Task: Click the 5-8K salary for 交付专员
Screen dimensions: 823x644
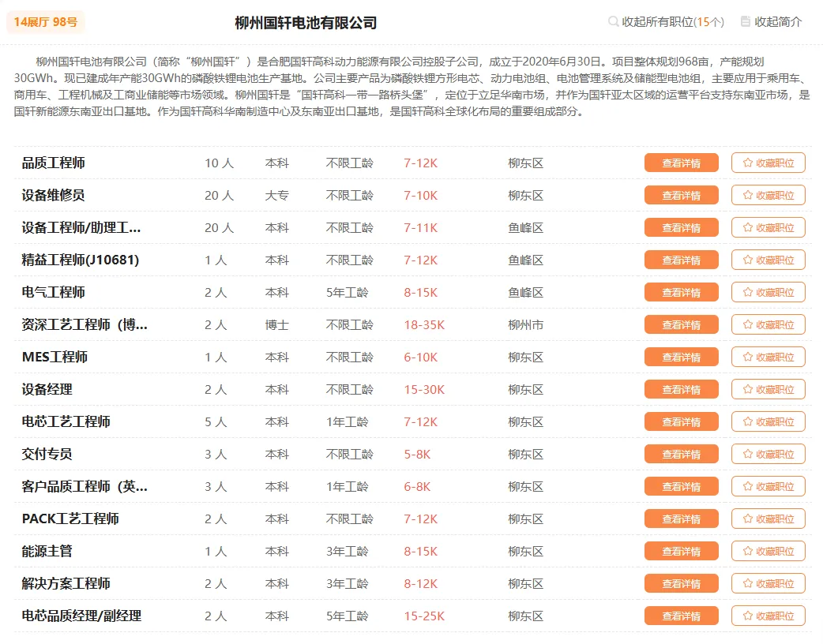Action: 417,455
